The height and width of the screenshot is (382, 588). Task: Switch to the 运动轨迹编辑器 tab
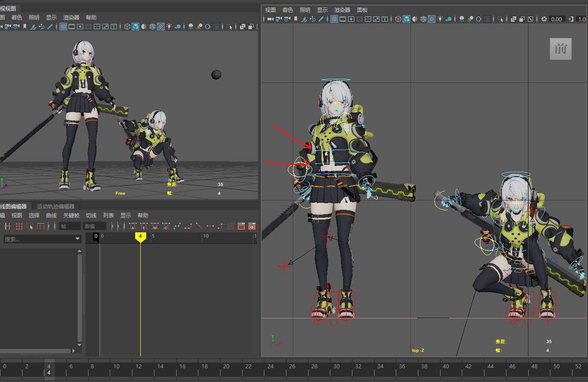(x=55, y=206)
